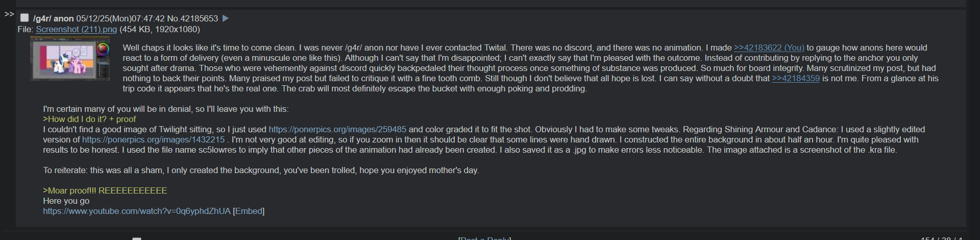This screenshot has width=980, height=240.
Task: Open the post menu arrow after No.42185653
Action: pyautogui.click(x=226, y=18)
